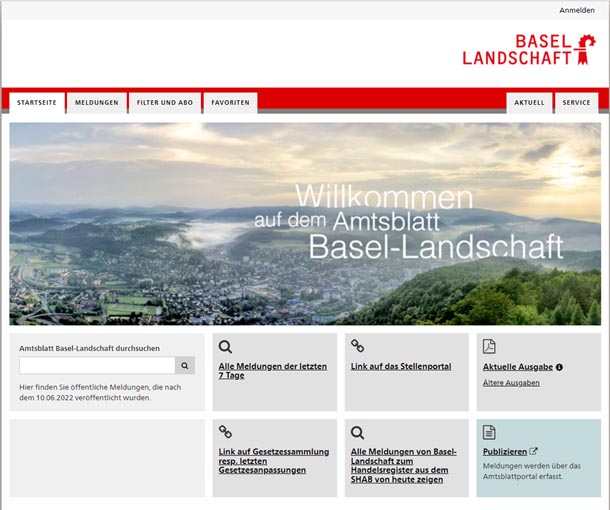Screen dimensions: 610x510
Task: Click the Basel Landschaft logo
Action: tap(529, 49)
